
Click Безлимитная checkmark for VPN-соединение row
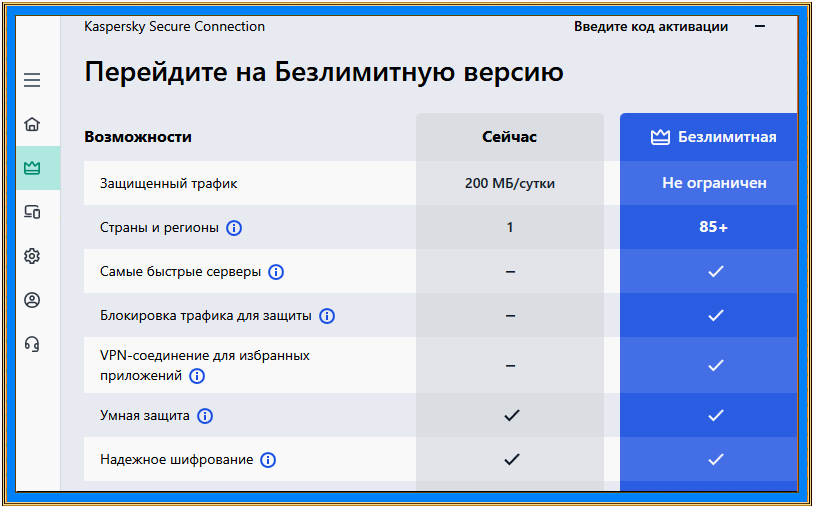[716, 365]
